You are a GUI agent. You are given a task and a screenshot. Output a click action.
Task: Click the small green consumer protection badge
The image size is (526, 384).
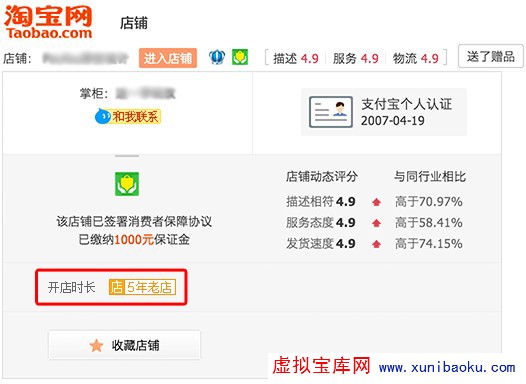coord(240,57)
